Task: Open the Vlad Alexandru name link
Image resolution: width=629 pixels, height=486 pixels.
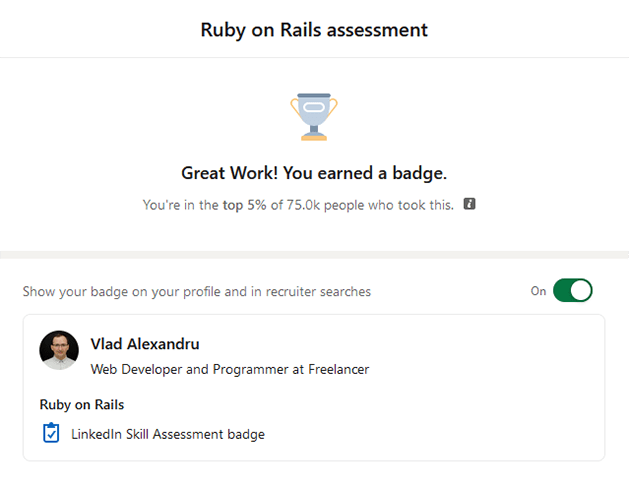Action: pos(145,344)
